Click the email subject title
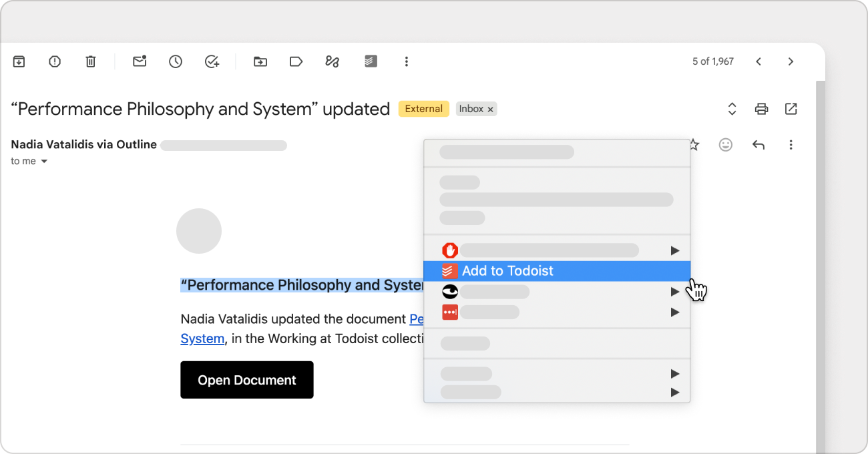The width and height of the screenshot is (868, 454). (200, 109)
